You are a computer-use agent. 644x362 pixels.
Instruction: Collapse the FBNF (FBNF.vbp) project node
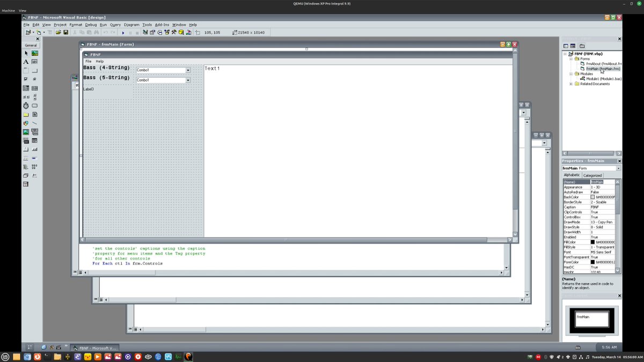tap(565, 54)
